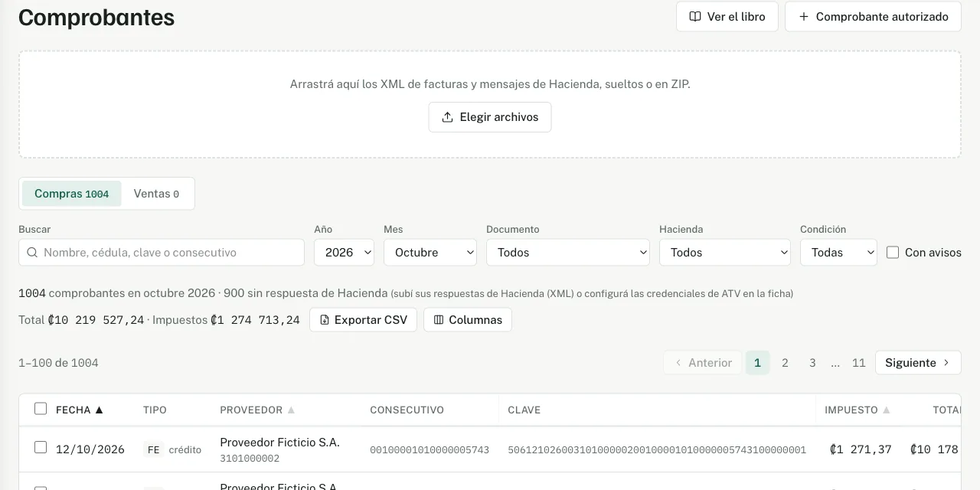The width and height of the screenshot is (980, 490).
Task: Open the Mes dropdown showing Octubre
Action: (430, 253)
